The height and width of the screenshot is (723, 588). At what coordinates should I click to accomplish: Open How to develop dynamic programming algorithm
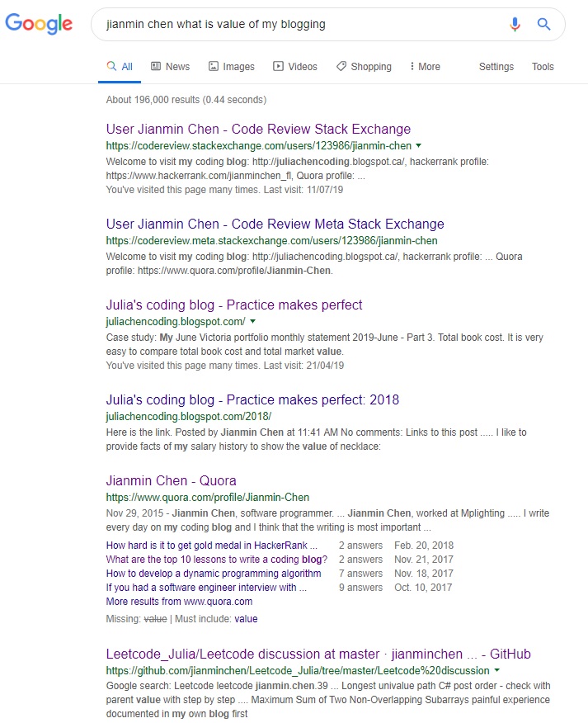(x=214, y=574)
